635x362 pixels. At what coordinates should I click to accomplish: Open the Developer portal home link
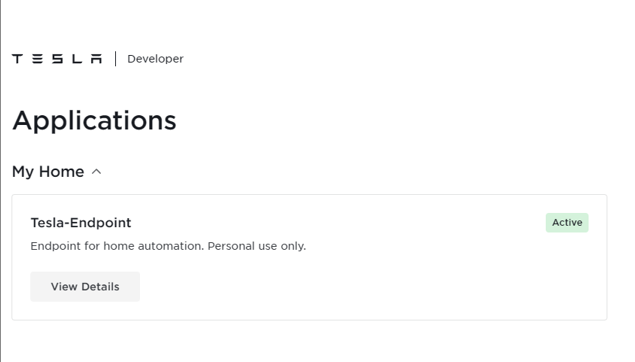pos(155,59)
